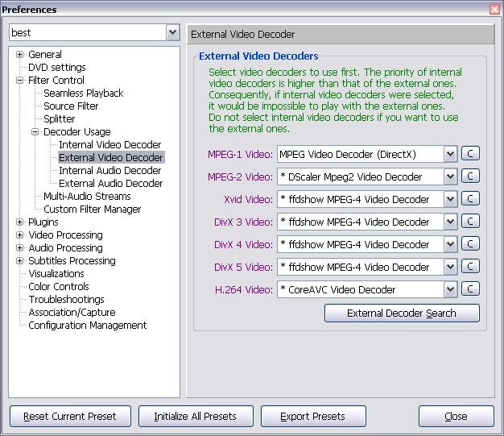Image resolution: width=504 pixels, height=436 pixels.
Task: Select Internal Video Decoder in the tree
Action: pos(109,145)
